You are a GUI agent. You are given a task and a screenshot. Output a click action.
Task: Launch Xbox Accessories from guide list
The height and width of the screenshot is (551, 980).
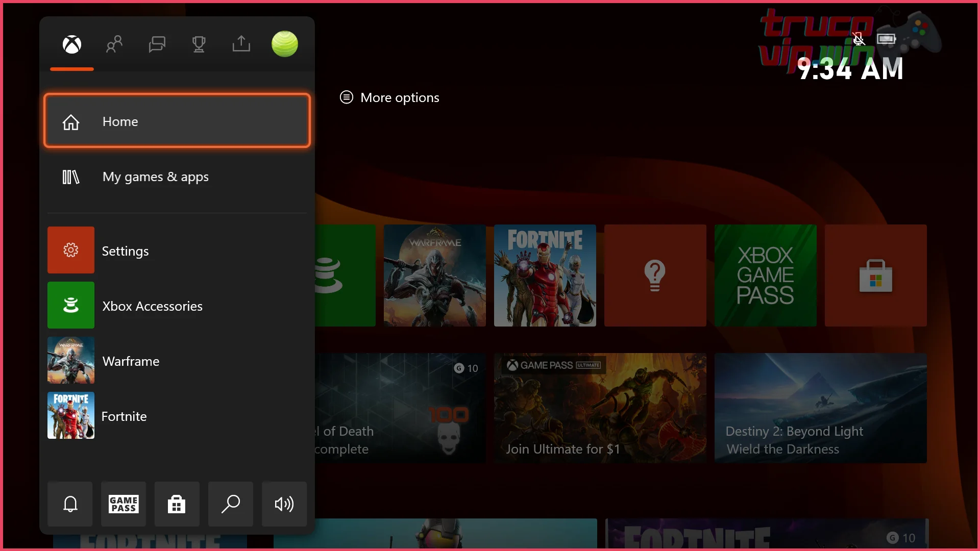(x=177, y=305)
